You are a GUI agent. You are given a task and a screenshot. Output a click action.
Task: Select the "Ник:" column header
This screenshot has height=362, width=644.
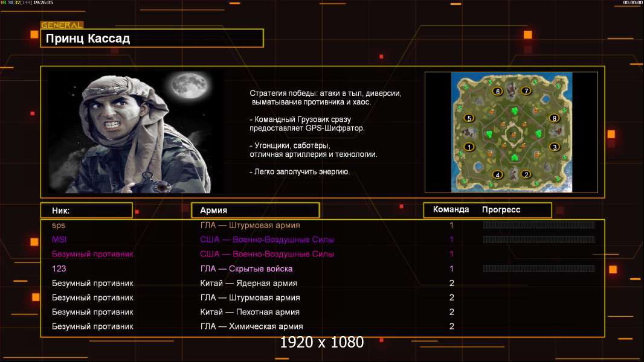(86, 210)
